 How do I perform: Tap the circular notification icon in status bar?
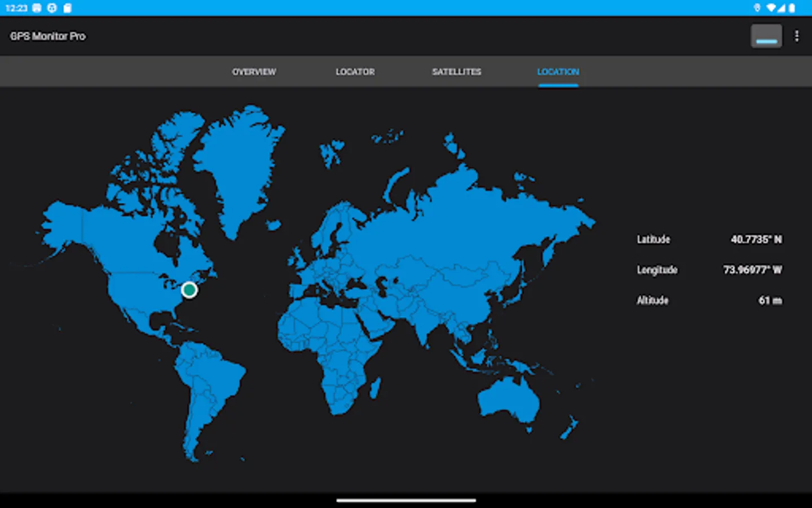52,8
